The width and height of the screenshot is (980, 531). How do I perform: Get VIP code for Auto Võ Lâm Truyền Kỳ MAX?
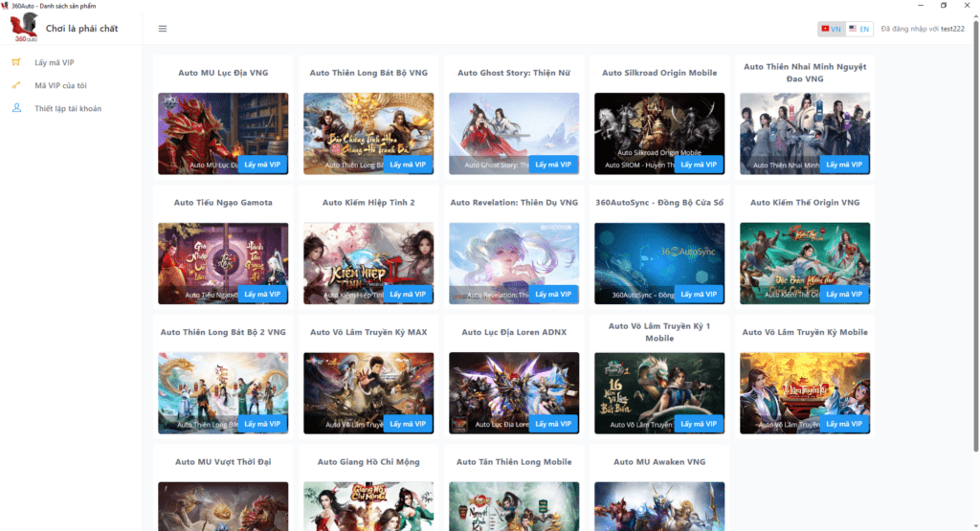point(408,424)
